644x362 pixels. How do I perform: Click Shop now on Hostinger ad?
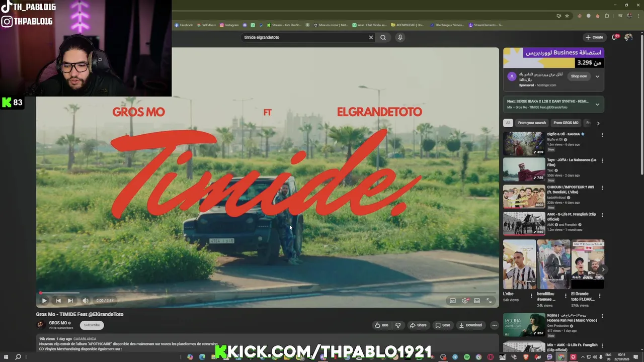click(579, 76)
